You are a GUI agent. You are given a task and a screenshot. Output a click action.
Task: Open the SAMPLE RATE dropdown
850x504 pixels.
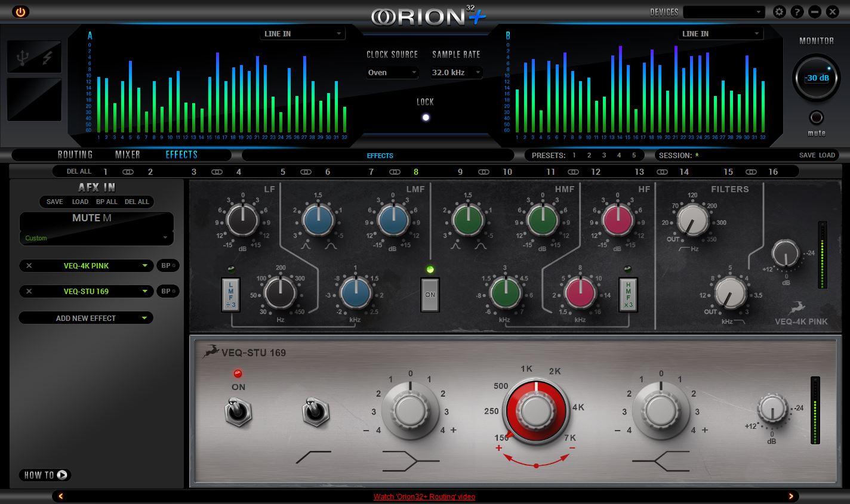tap(456, 73)
